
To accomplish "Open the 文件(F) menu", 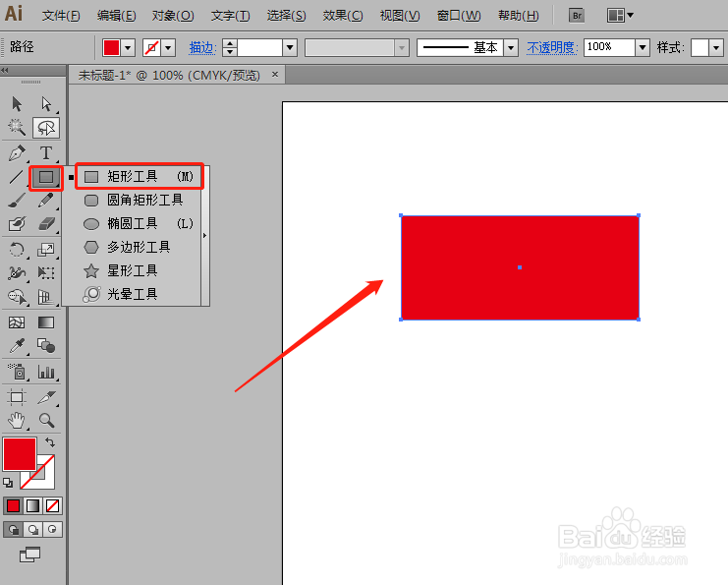I will pyautogui.click(x=61, y=16).
